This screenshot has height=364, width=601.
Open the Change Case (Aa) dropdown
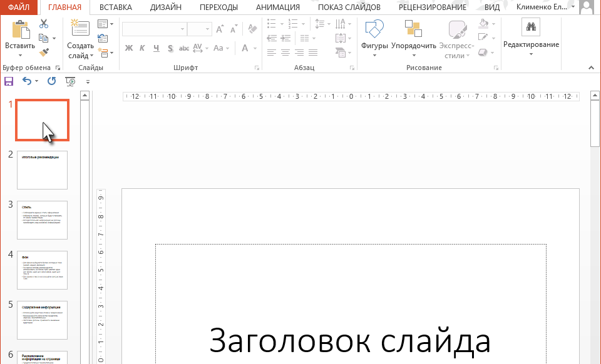(x=221, y=48)
